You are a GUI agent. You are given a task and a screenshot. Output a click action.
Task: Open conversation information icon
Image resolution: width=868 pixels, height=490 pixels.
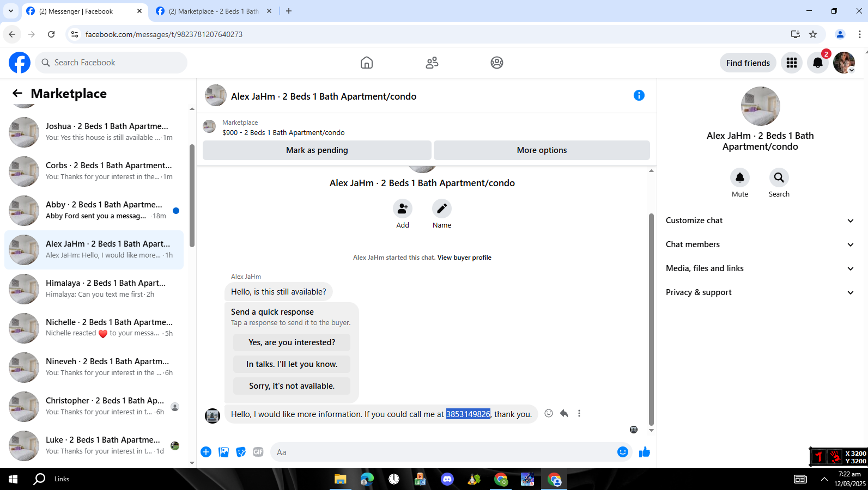point(639,96)
